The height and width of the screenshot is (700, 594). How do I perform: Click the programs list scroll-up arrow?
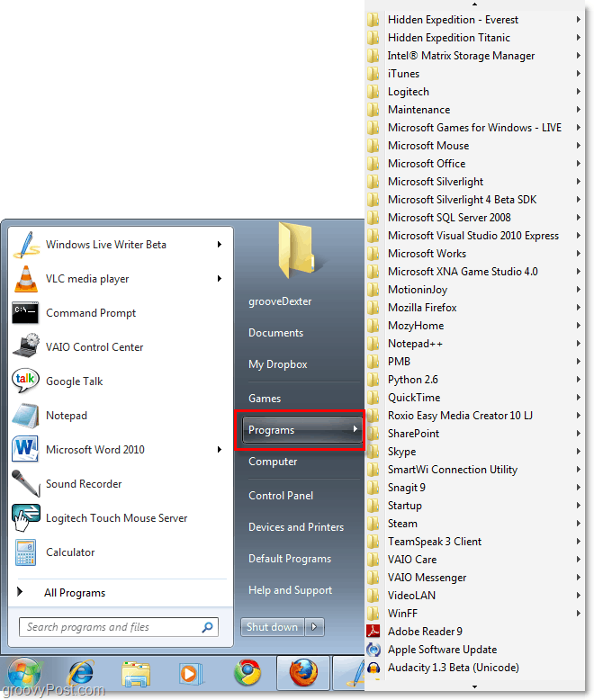[x=475, y=4]
